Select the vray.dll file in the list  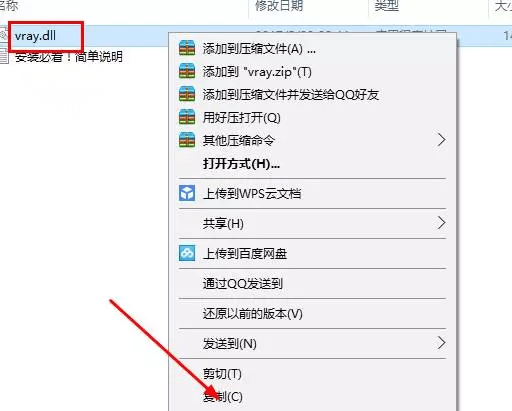click(x=35, y=36)
